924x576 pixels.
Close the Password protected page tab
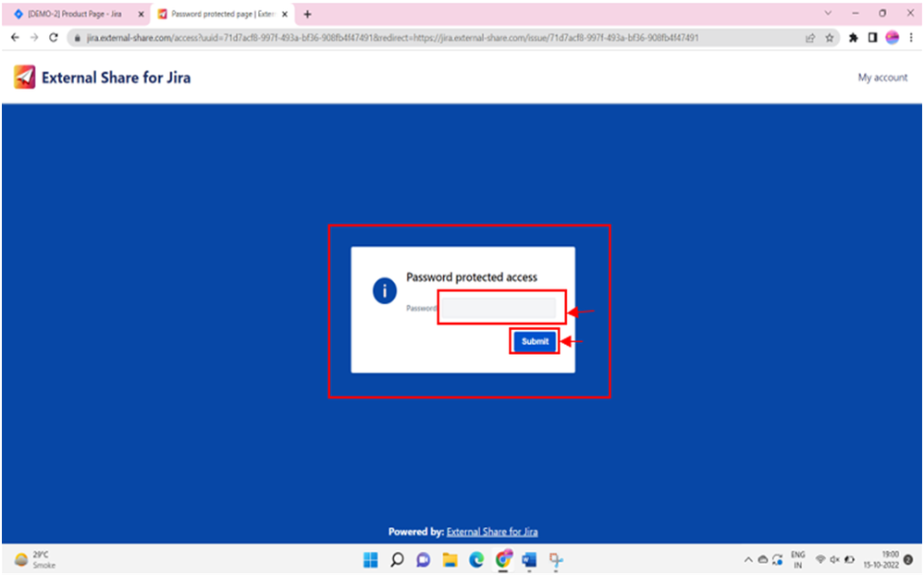tap(285, 14)
